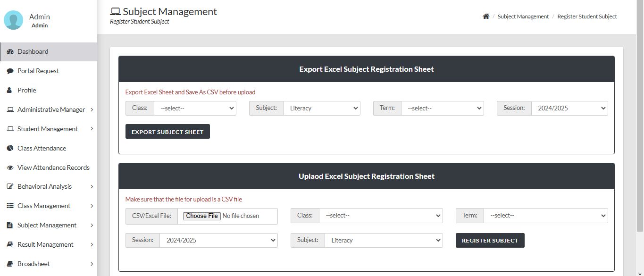
Task: Open Subject Management in the sidebar
Action: point(49,225)
